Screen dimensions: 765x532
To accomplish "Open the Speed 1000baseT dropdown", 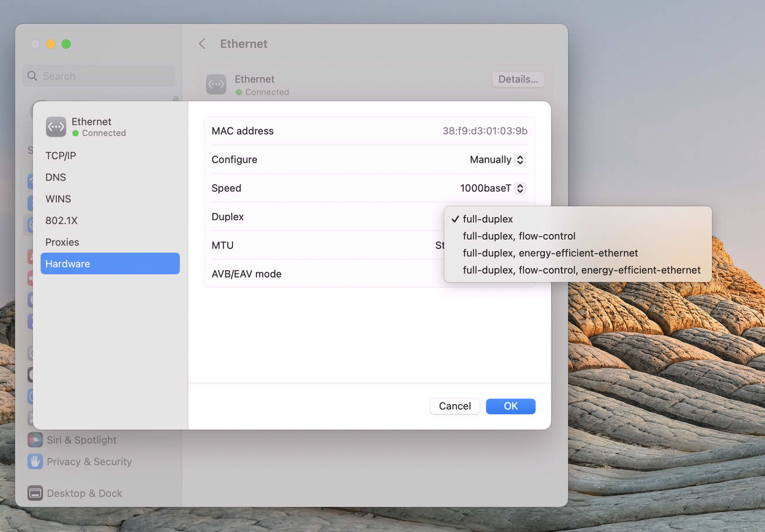I will 493,188.
